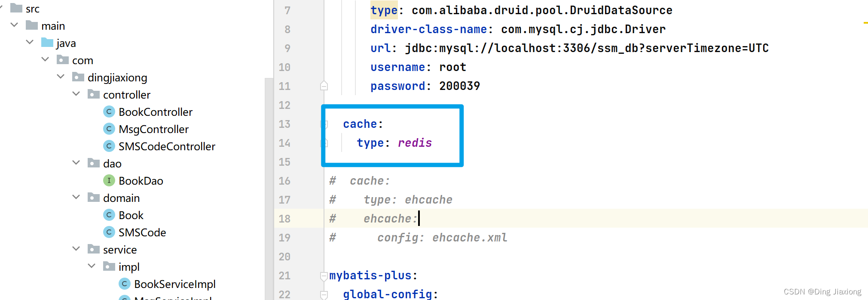Toggle fold marker on password line 11

point(324,86)
